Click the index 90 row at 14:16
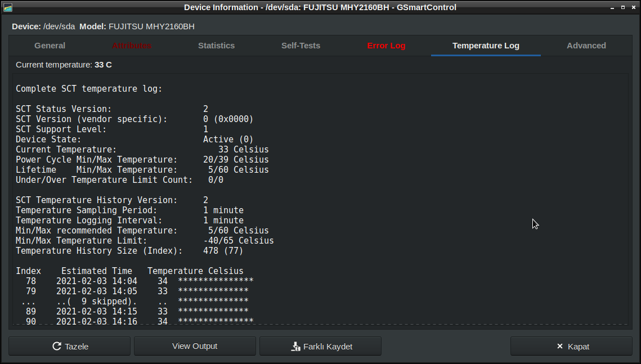This screenshot has height=364, width=641. [140, 321]
